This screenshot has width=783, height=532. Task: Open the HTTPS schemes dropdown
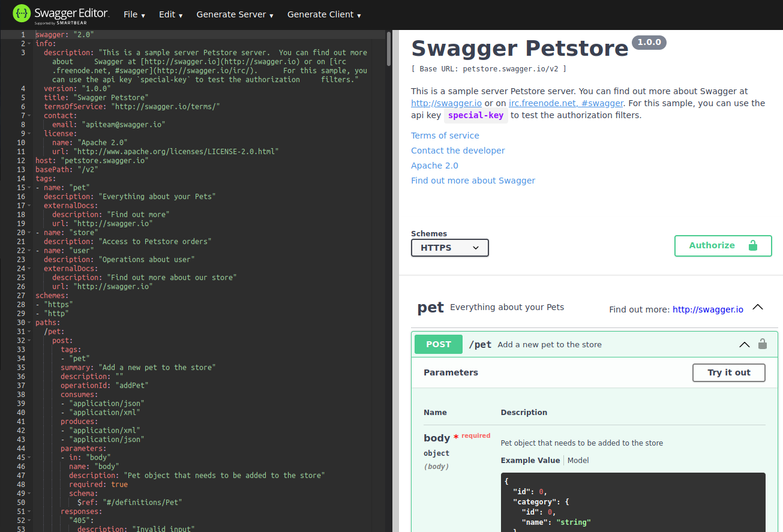449,247
